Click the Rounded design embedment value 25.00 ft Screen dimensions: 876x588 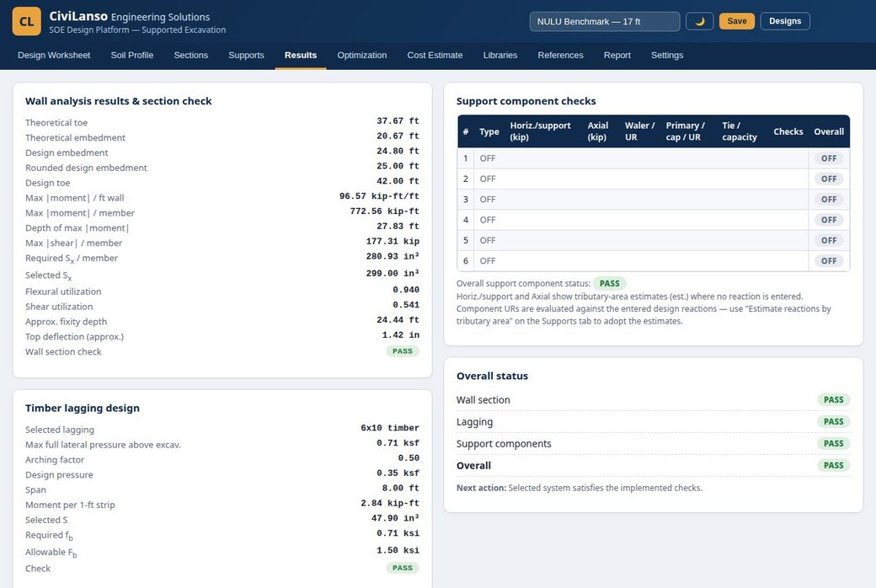click(398, 166)
